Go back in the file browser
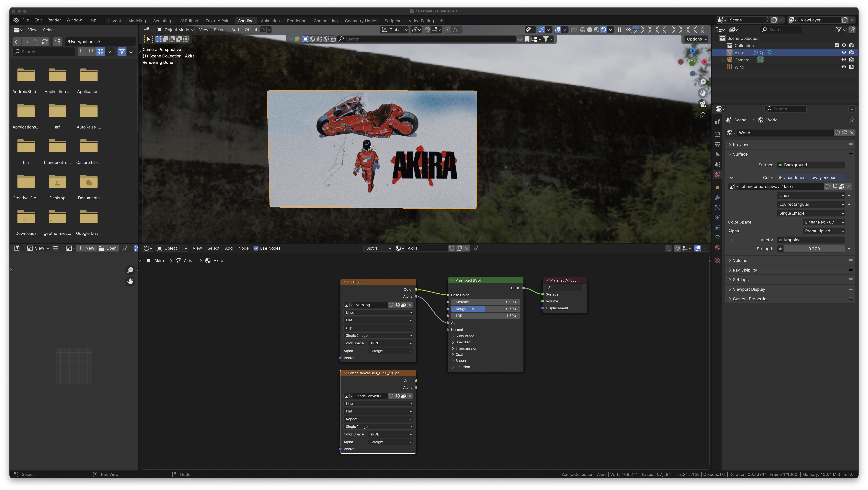Screen dimensions: 868x490 (17, 42)
